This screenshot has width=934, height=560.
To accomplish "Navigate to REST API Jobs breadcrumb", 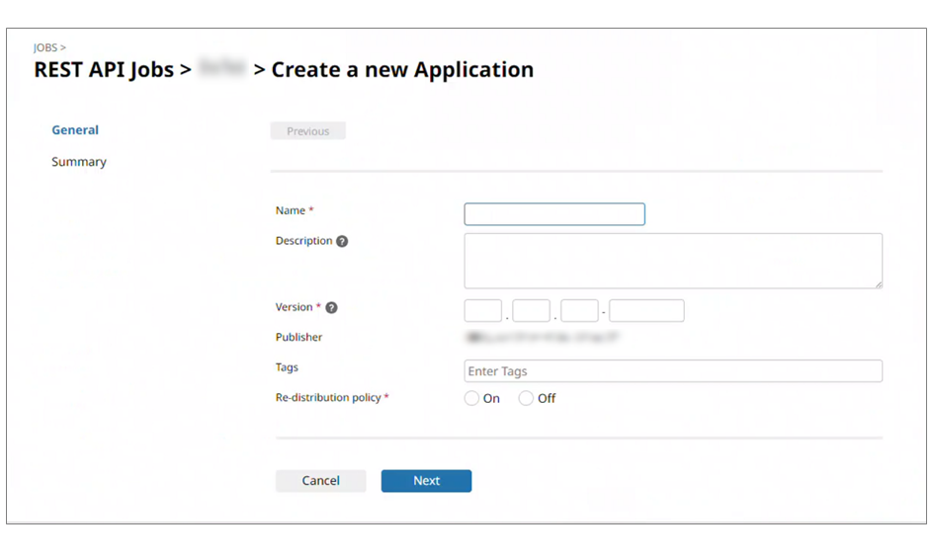I will coord(103,70).
